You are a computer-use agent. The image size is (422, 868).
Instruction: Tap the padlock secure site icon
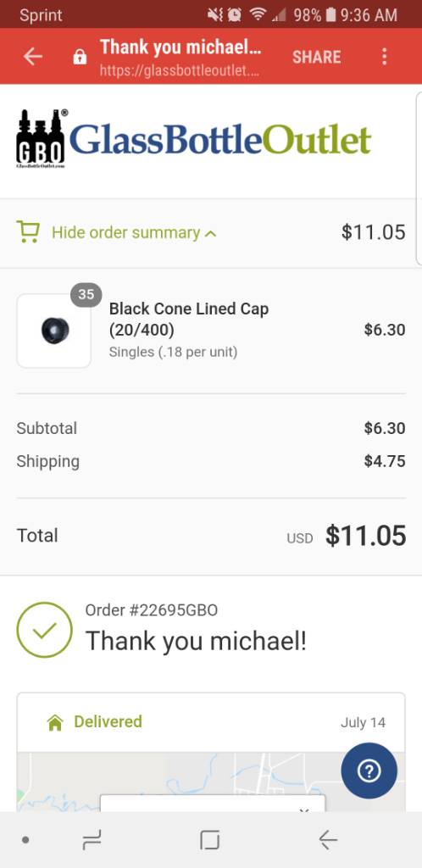(x=81, y=57)
